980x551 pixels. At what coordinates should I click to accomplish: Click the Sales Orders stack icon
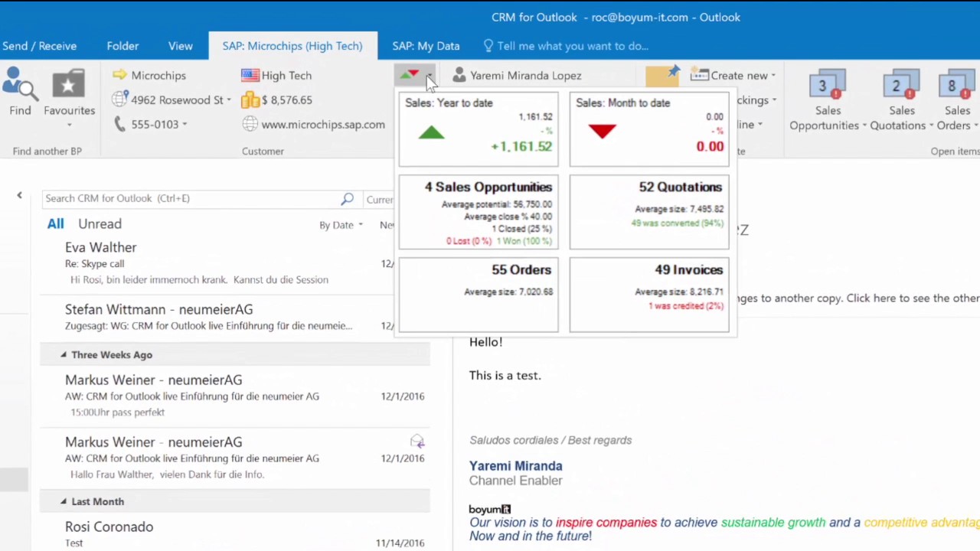tap(956, 85)
